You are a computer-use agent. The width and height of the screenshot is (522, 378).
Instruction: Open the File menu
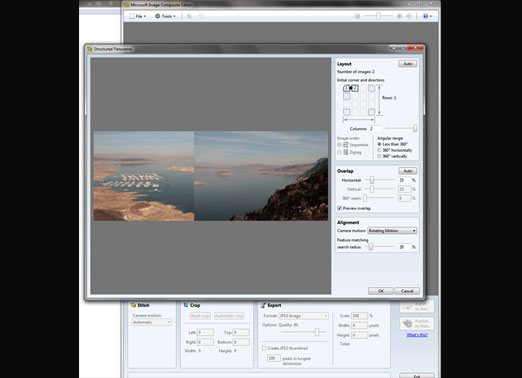(x=138, y=16)
